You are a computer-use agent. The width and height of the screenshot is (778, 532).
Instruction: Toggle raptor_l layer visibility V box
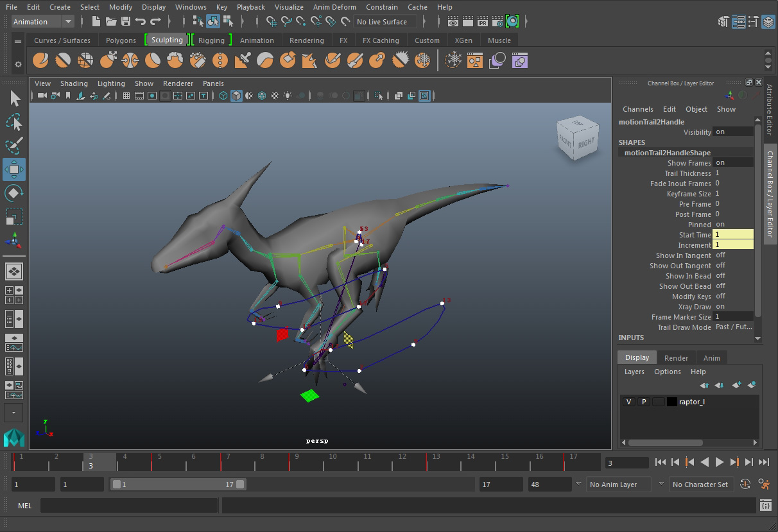click(628, 402)
